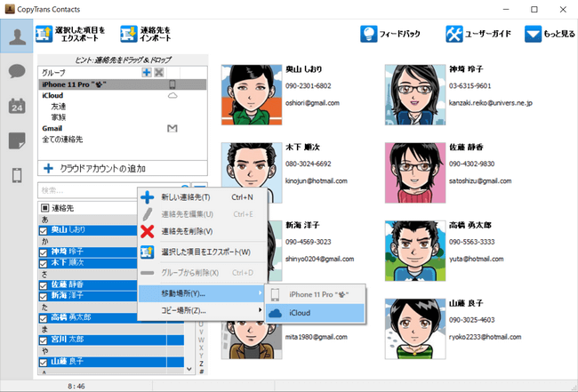Click email ryoko2233@hotmail.com

pyautogui.click(x=486, y=337)
